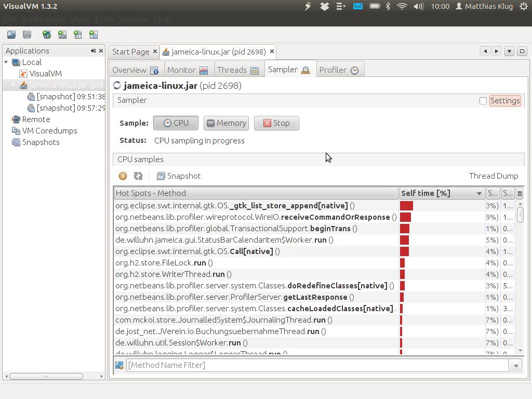The height and width of the screenshot is (399, 532).
Task: Switch to the Threads tab
Action: [x=237, y=70]
